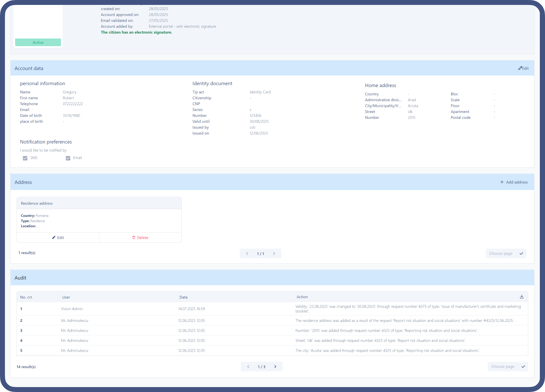Delete the Residence address card
Image resolution: width=545 pixels, height=392 pixels.
pyautogui.click(x=140, y=238)
